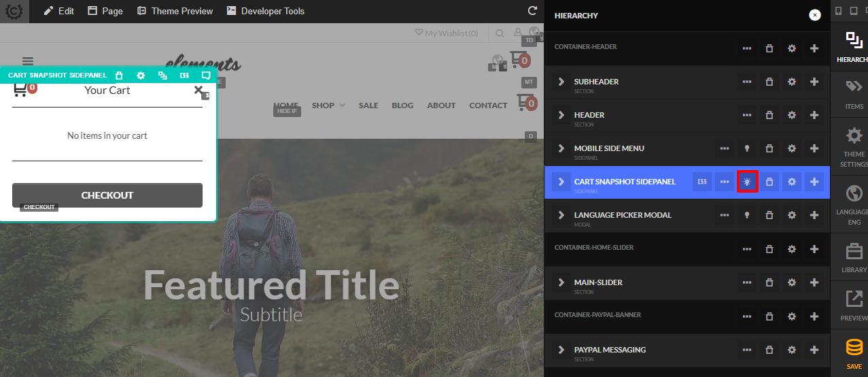The image size is (868, 377).
Task: Click the Preview icon in sidebar
Action: pos(854,305)
